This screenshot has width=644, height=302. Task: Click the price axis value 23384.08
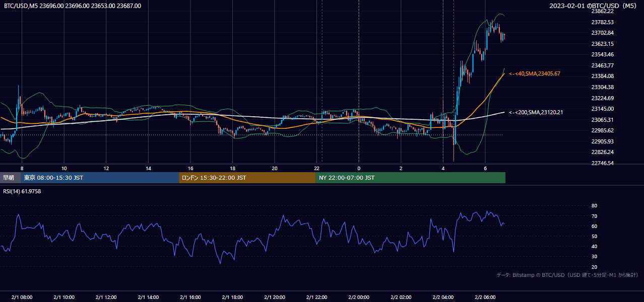coord(603,76)
